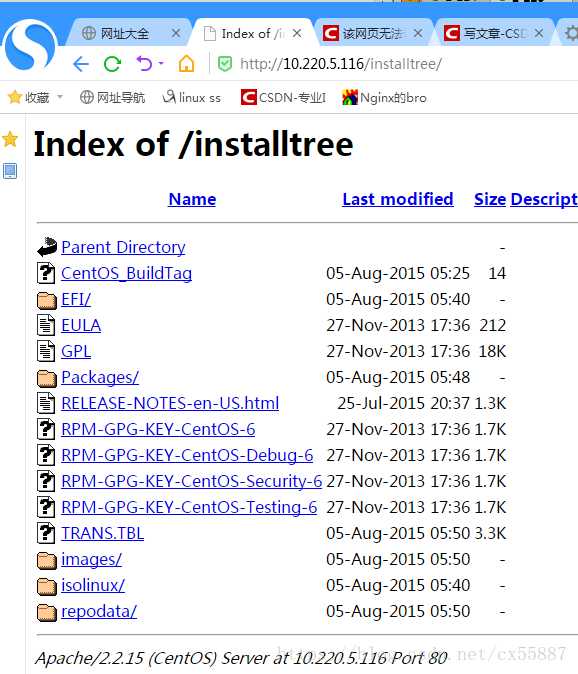Open the CSDN-专业I bookmark
578x674 pixels.
tap(284, 98)
